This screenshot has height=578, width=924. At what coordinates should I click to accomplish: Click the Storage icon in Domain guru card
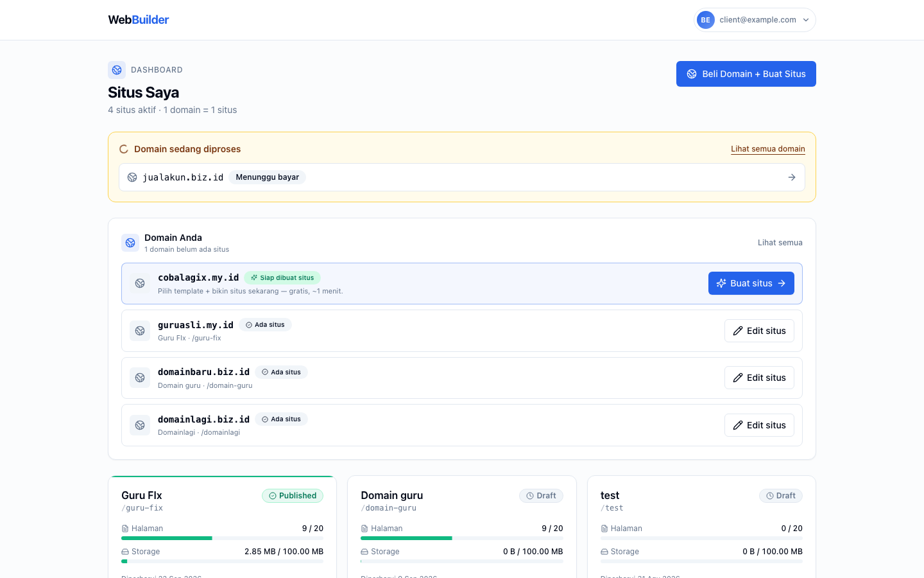point(364,552)
